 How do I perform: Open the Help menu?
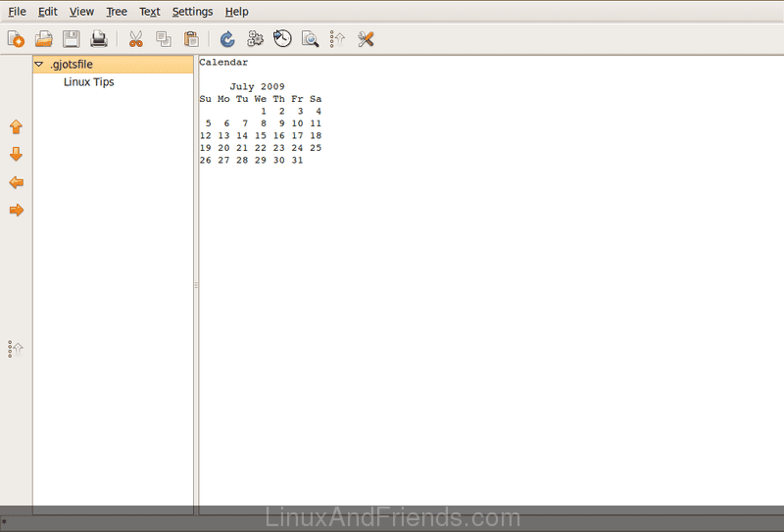click(236, 12)
